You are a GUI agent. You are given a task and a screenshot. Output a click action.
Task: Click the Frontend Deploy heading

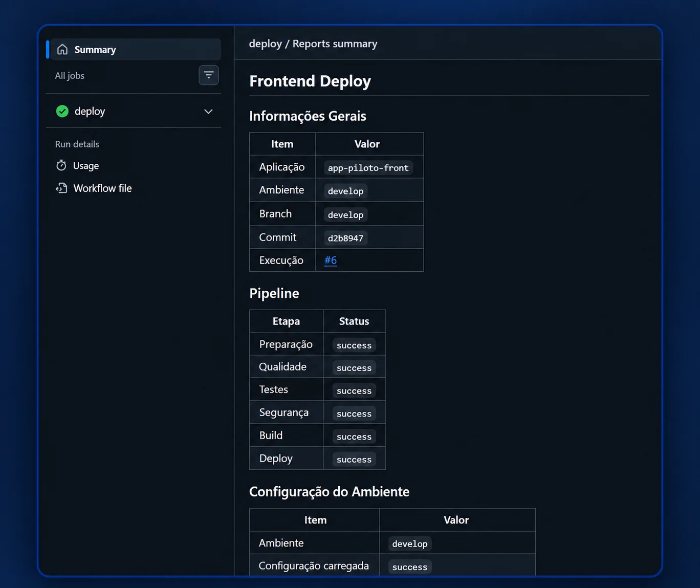click(x=310, y=81)
